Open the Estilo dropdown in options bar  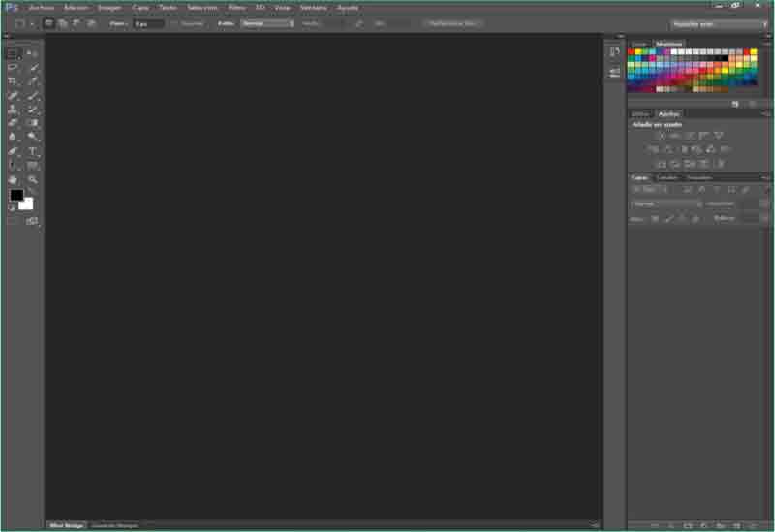pyautogui.click(x=266, y=23)
